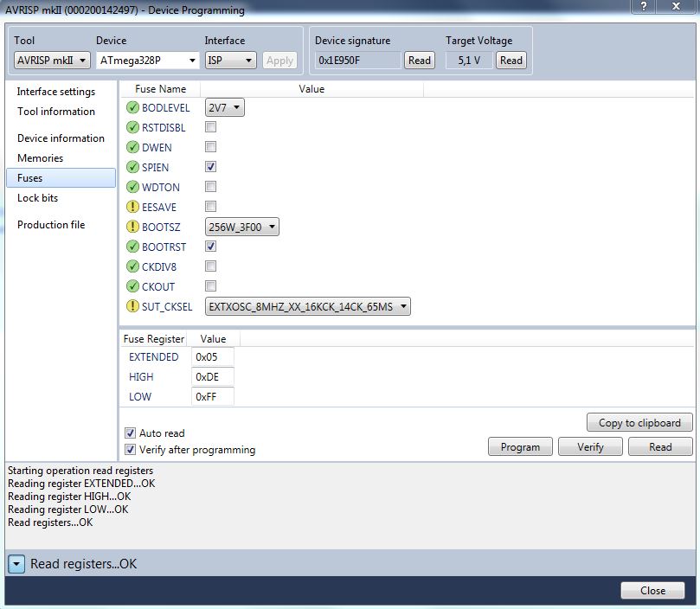Open the BOOTSZ 256W_3F00 dropdown

pyautogui.click(x=242, y=227)
